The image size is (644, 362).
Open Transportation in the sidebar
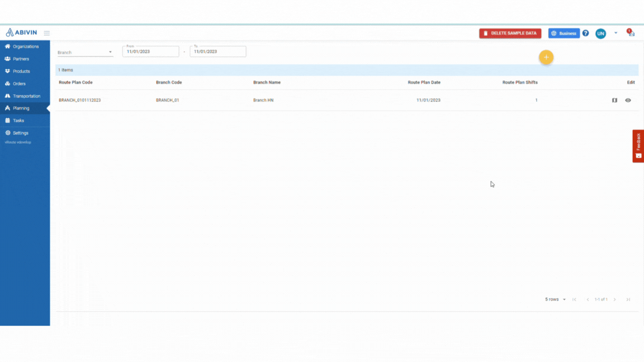pyautogui.click(x=25, y=96)
